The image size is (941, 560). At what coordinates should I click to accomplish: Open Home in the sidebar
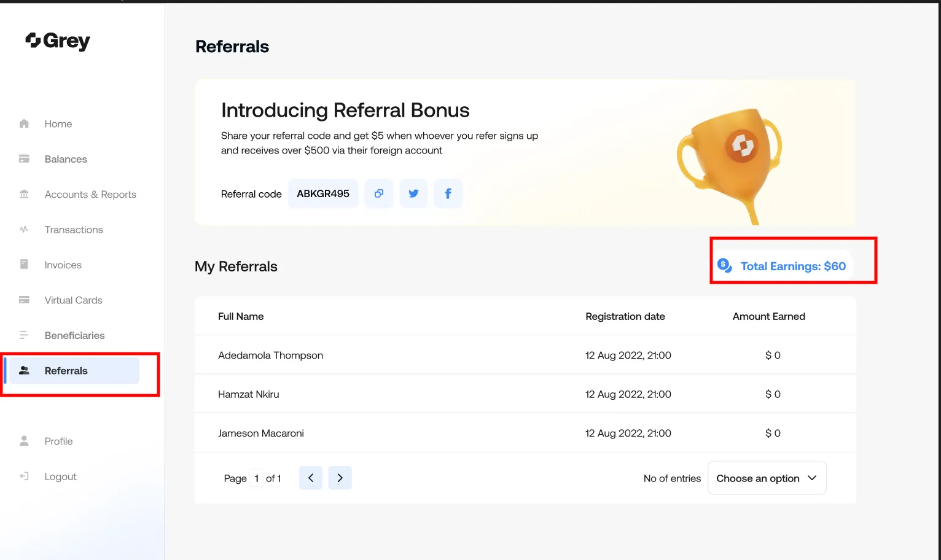(x=58, y=124)
